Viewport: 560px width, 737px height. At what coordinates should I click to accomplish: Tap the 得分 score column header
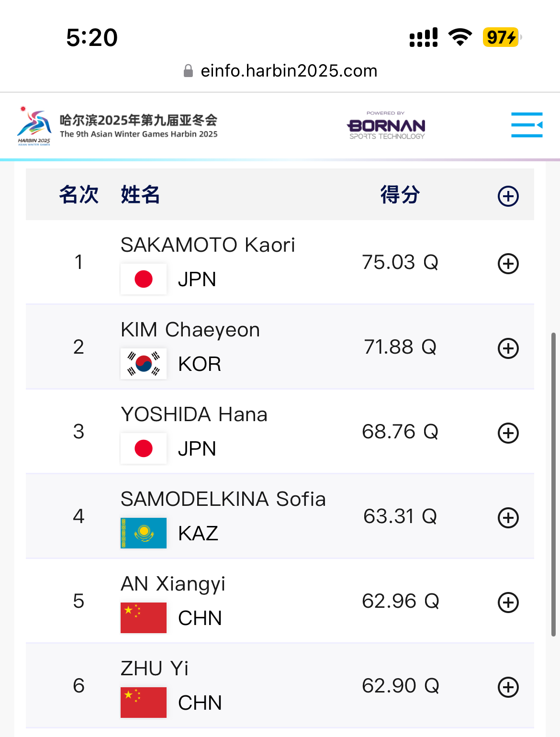pos(400,195)
